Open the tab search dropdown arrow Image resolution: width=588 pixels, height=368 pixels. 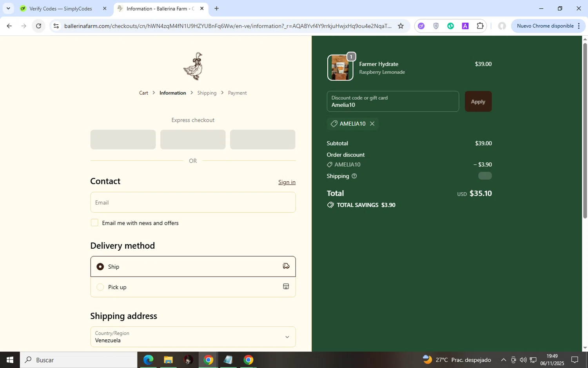(x=8, y=8)
